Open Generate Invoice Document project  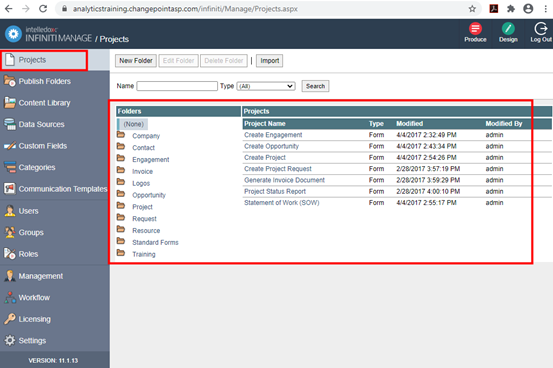click(x=284, y=180)
